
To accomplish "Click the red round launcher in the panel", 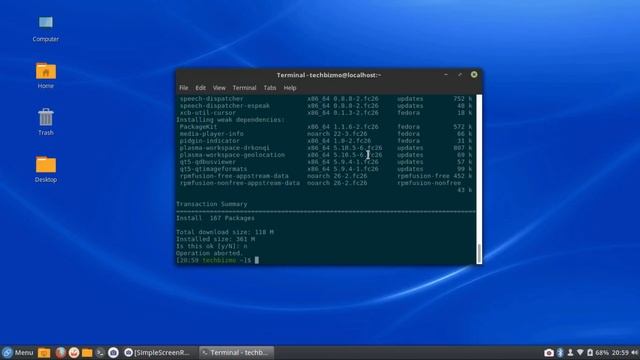I will (74, 353).
